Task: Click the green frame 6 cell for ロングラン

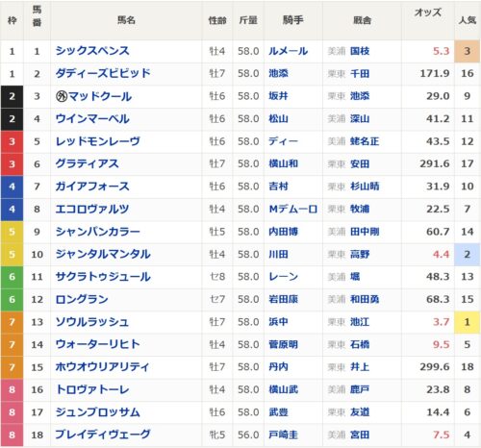Action: coord(12,299)
